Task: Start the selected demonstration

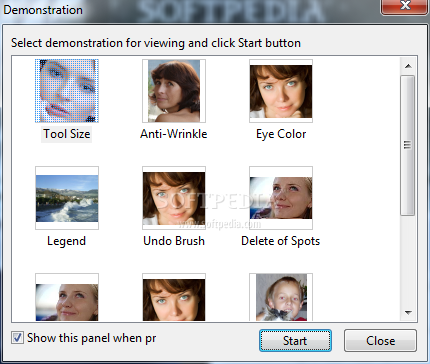Action: [295, 341]
